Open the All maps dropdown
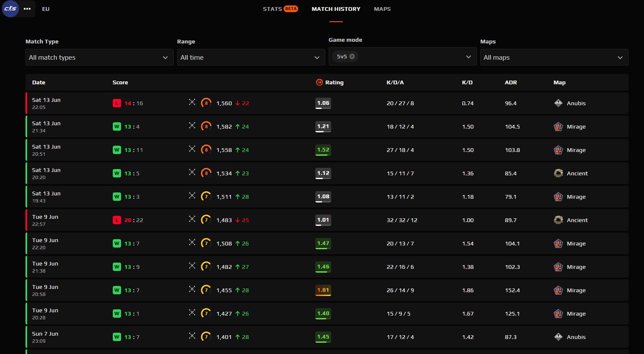The image size is (644, 354). click(554, 57)
